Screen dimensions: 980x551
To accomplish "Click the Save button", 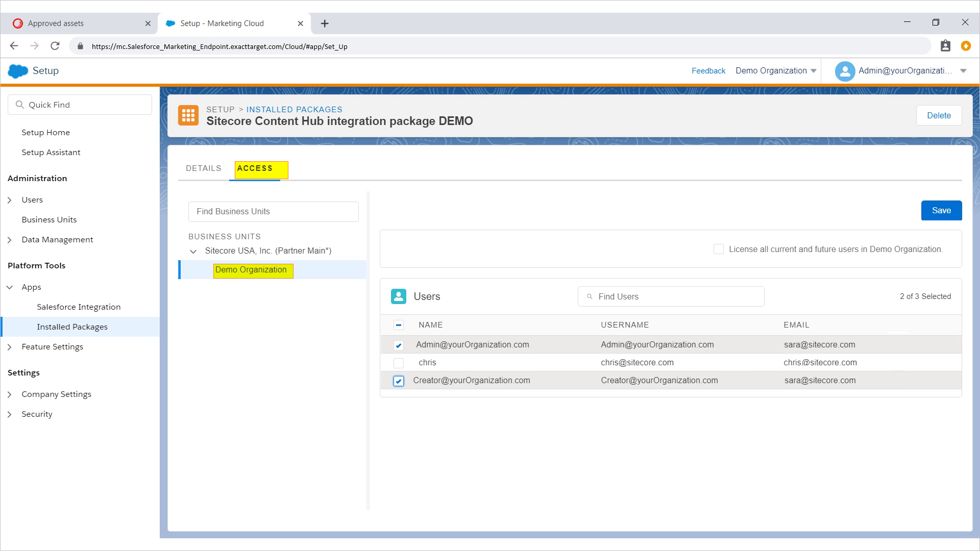I will pyautogui.click(x=941, y=210).
